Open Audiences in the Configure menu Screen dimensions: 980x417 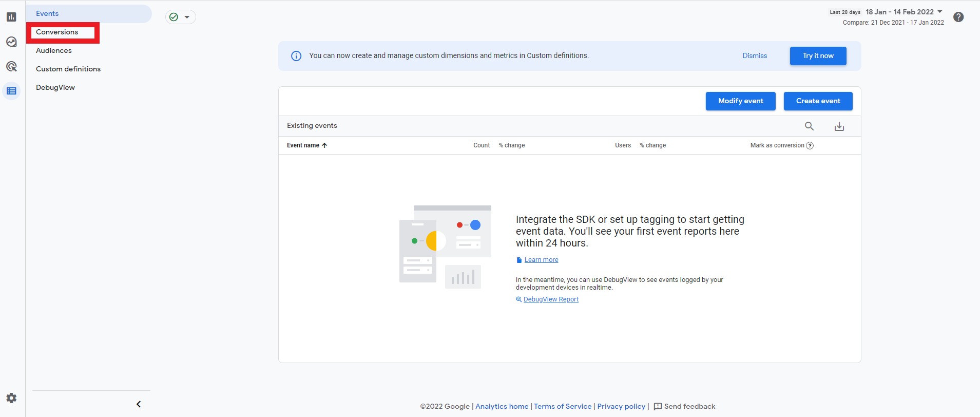coord(54,50)
